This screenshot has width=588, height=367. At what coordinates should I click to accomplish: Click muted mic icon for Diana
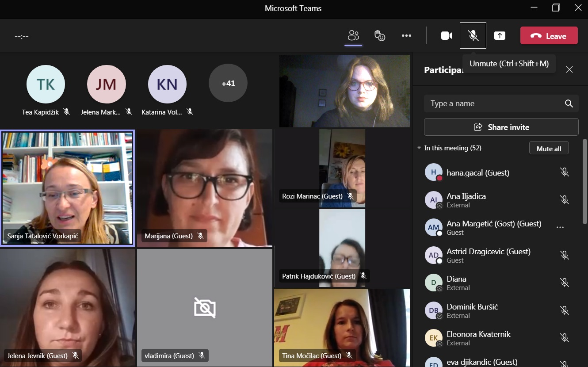tap(564, 283)
